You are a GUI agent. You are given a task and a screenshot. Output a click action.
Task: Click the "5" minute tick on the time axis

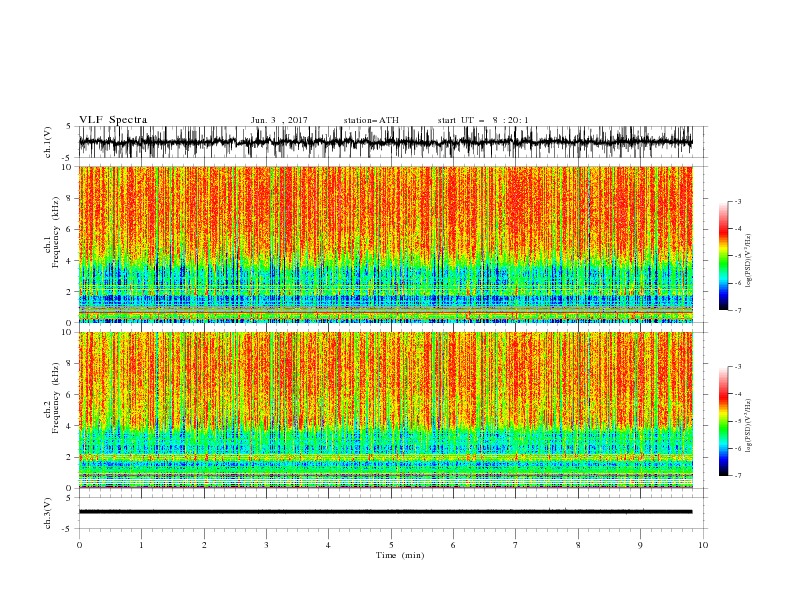[x=391, y=545]
